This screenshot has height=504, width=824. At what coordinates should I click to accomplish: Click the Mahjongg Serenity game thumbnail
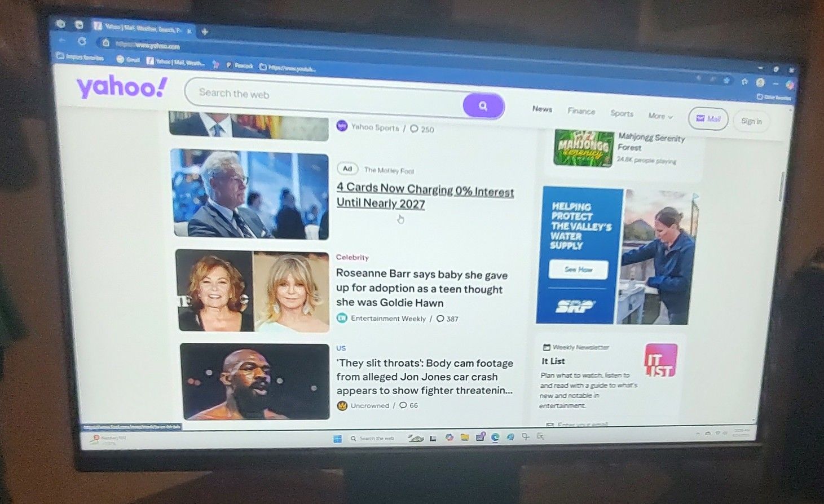(x=583, y=148)
